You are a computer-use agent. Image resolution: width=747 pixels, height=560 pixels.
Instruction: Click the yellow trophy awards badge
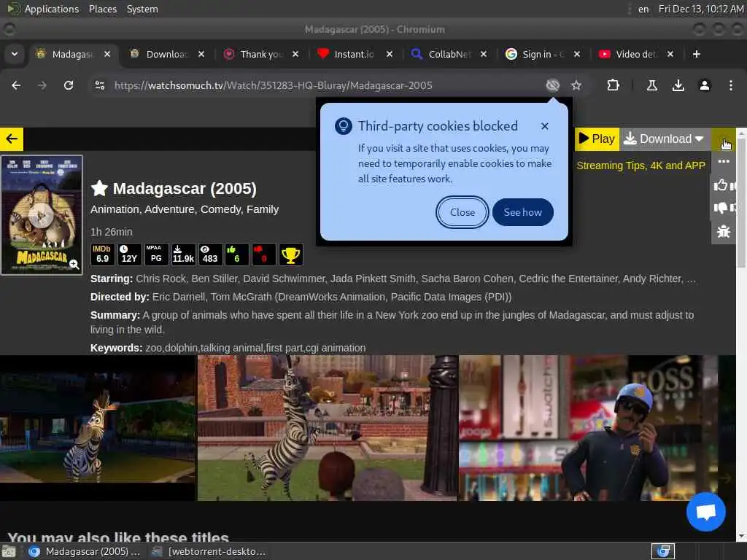290,254
